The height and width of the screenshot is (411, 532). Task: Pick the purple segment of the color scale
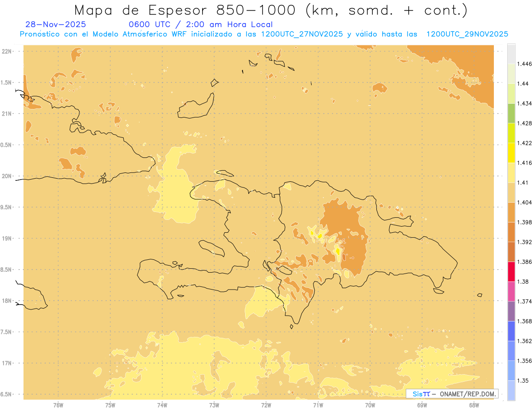(511, 311)
